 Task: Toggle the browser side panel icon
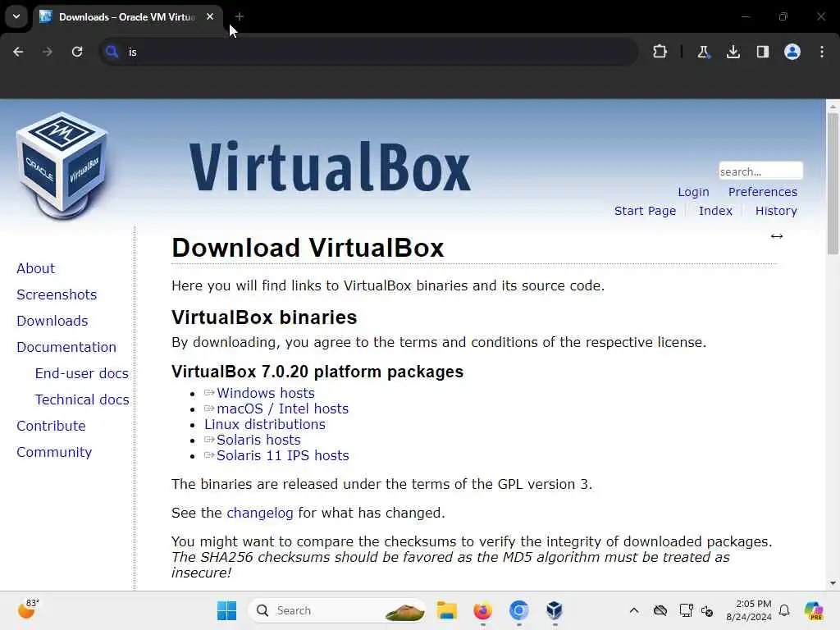(762, 52)
